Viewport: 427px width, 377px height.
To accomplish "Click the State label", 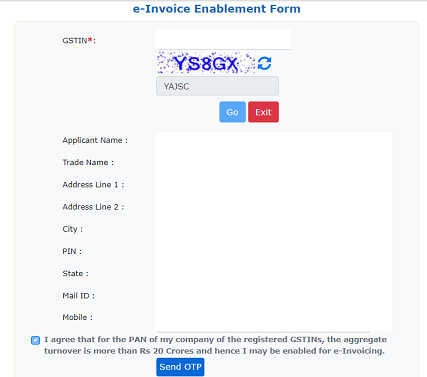I will 75,274.
